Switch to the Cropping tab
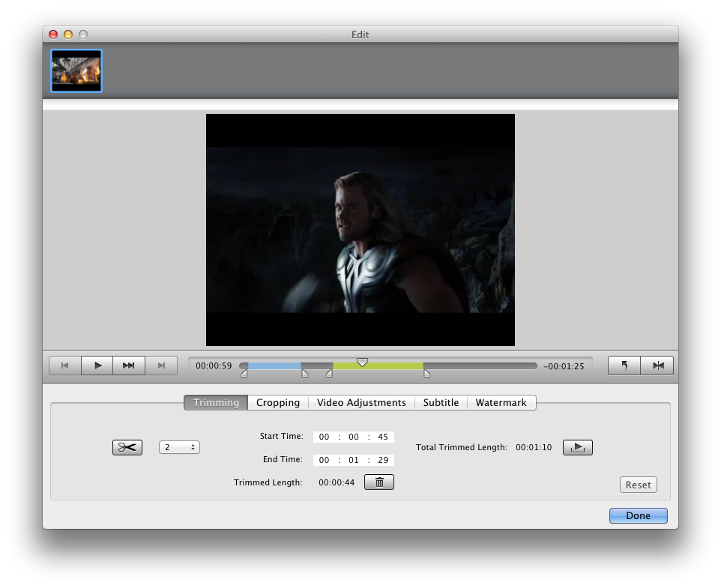 pos(277,403)
